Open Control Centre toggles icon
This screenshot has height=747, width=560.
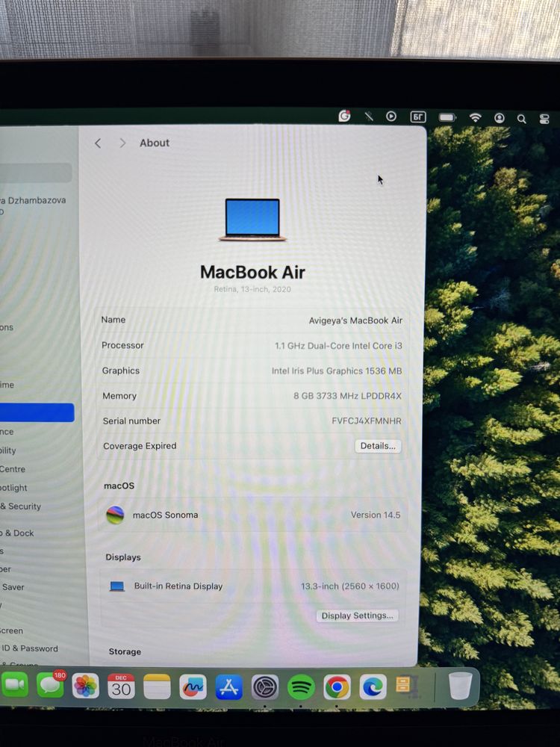[x=544, y=119]
